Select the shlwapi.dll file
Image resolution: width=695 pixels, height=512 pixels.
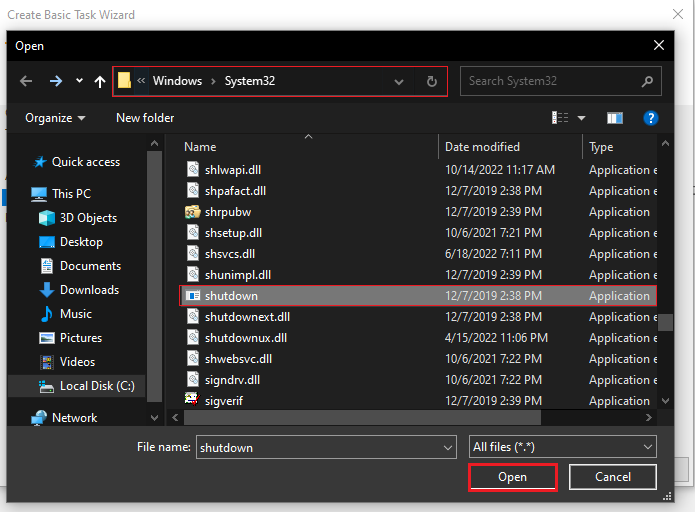pos(233,170)
